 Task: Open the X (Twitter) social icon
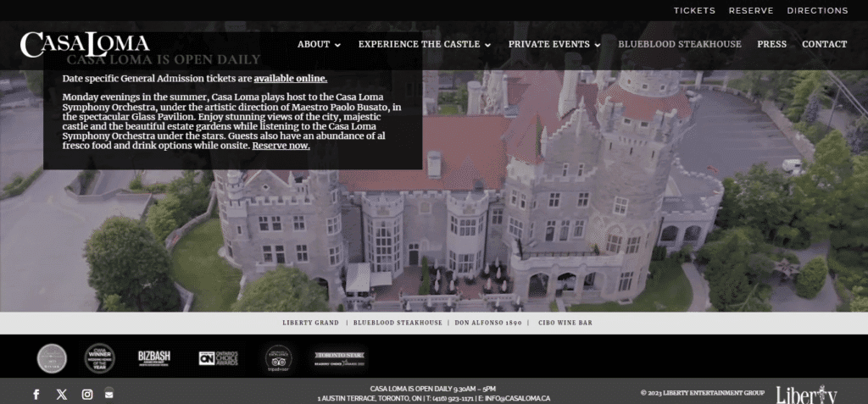(x=62, y=395)
